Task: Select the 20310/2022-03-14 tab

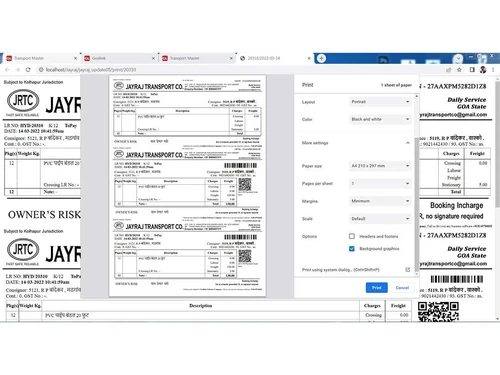Action: click(x=275, y=58)
